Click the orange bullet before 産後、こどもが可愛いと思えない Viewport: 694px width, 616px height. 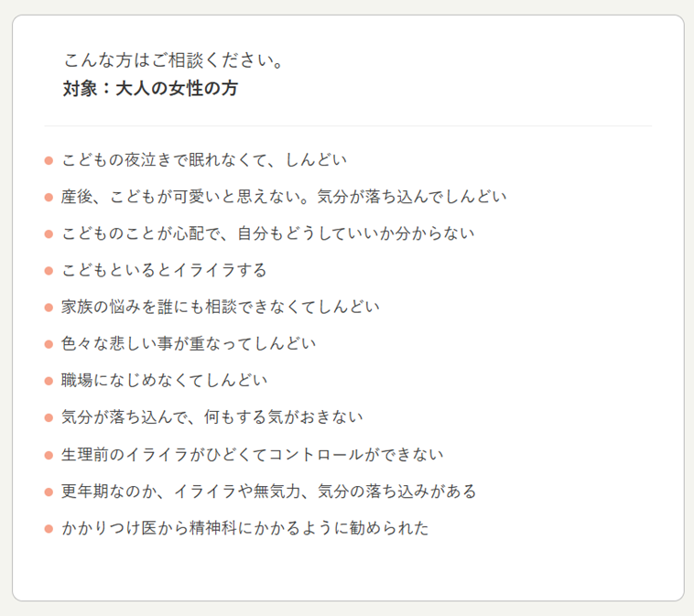tap(49, 197)
